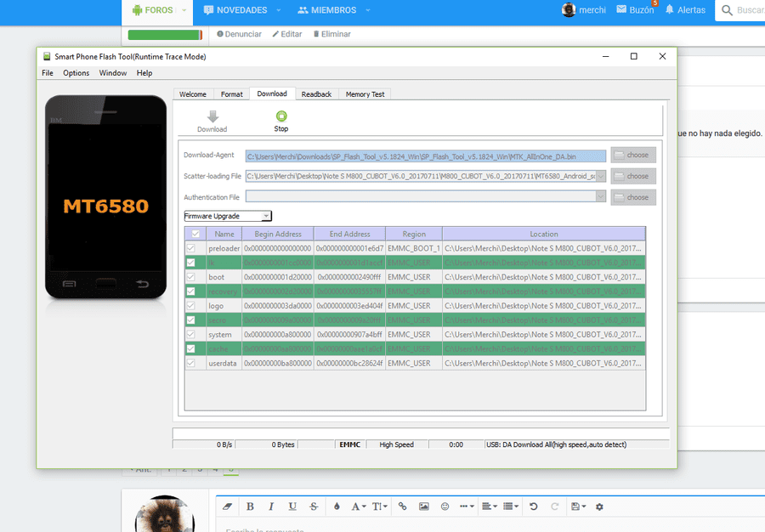Viewport: 765px width, 532px height.
Task: Click the green reputation bar in forum
Action: [x=165, y=35]
